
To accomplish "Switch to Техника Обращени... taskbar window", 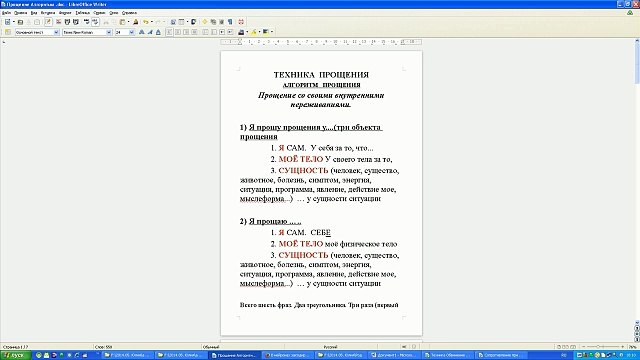I will click(448, 356).
